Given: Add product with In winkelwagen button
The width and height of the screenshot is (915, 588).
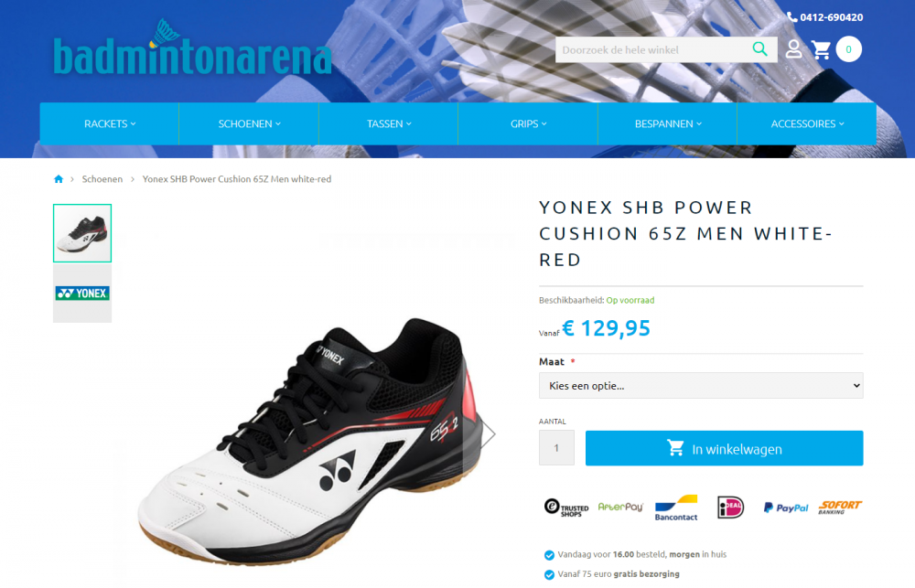Looking at the screenshot, I should point(724,448).
